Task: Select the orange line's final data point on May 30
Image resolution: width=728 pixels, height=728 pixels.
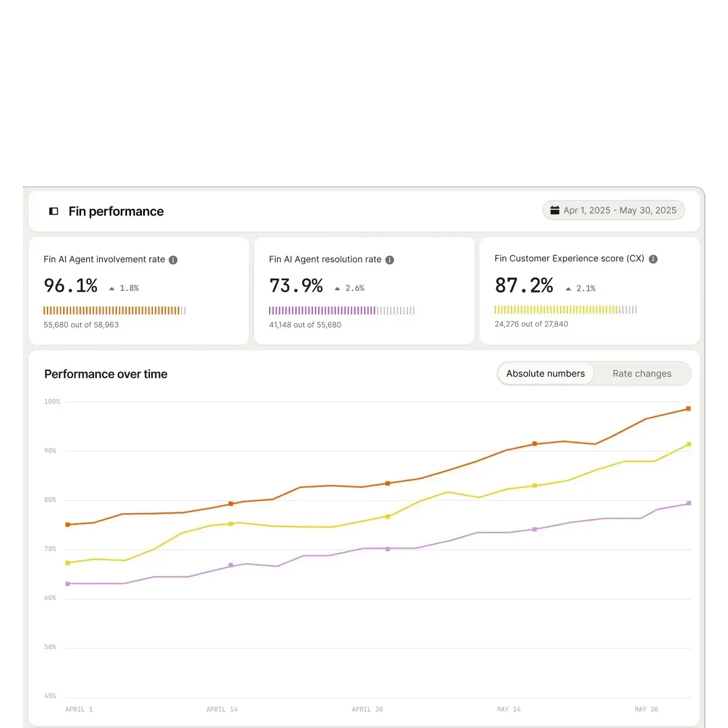Action: pyautogui.click(x=688, y=408)
